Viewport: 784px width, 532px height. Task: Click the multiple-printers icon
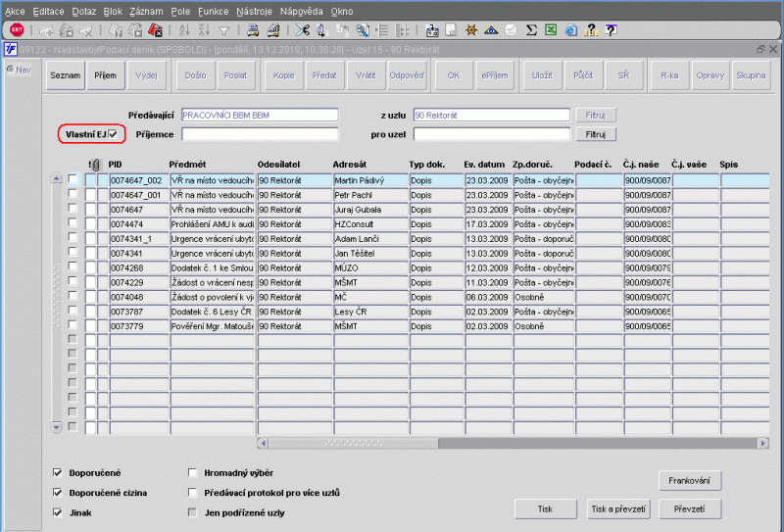[x=273, y=30]
